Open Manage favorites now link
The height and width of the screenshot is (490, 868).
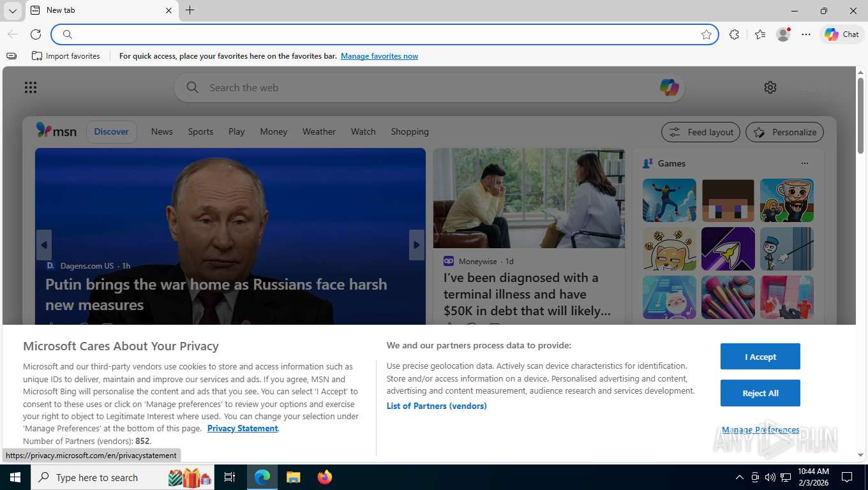tap(379, 56)
